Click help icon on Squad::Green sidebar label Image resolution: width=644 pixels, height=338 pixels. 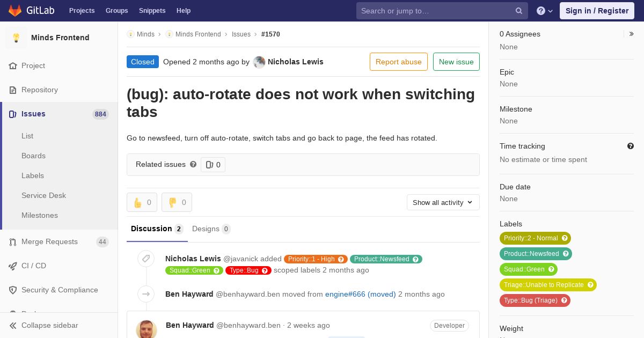pyautogui.click(x=551, y=269)
